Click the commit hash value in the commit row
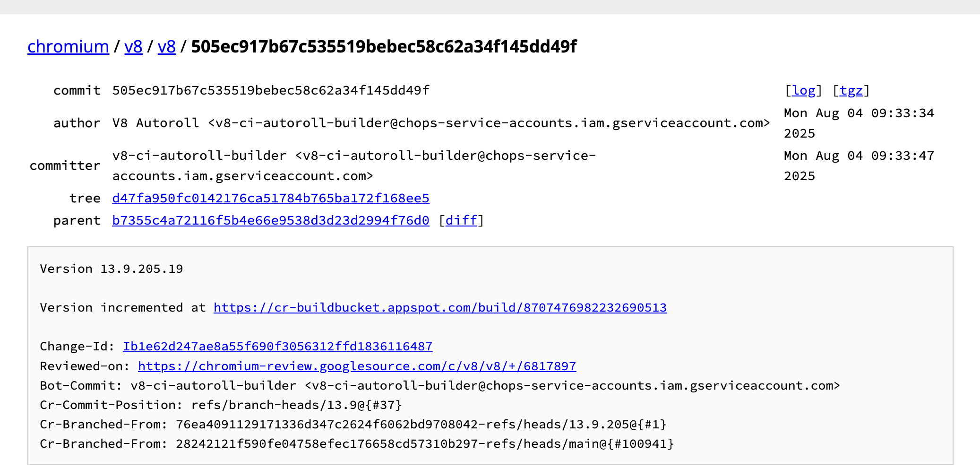980x470 pixels. pyautogui.click(x=270, y=90)
